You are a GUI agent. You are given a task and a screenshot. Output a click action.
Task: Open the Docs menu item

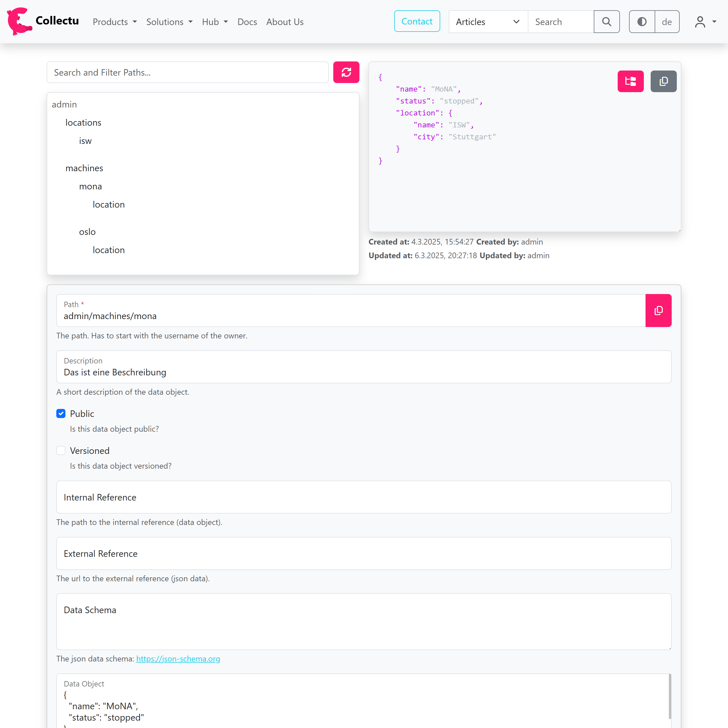click(x=247, y=22)
